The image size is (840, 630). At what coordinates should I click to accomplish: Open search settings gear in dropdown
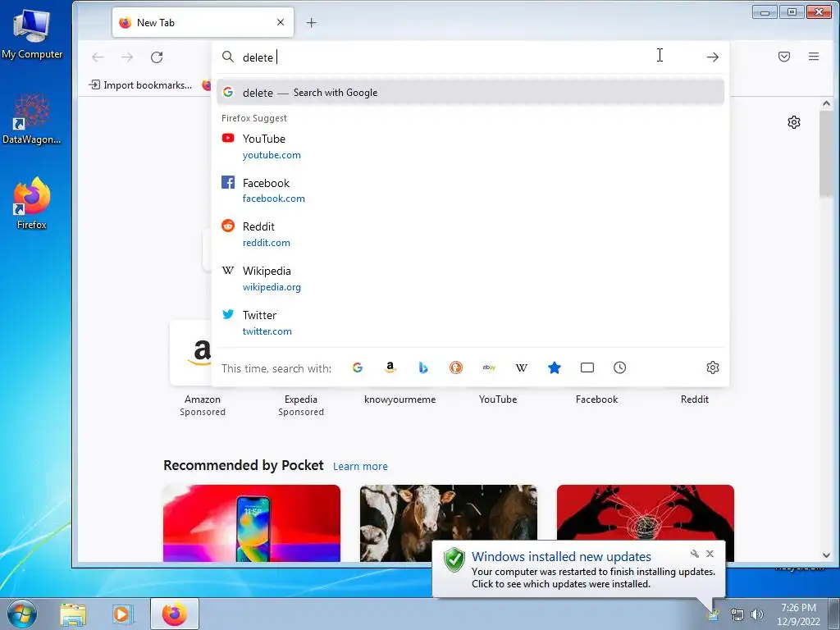point(713,367)
